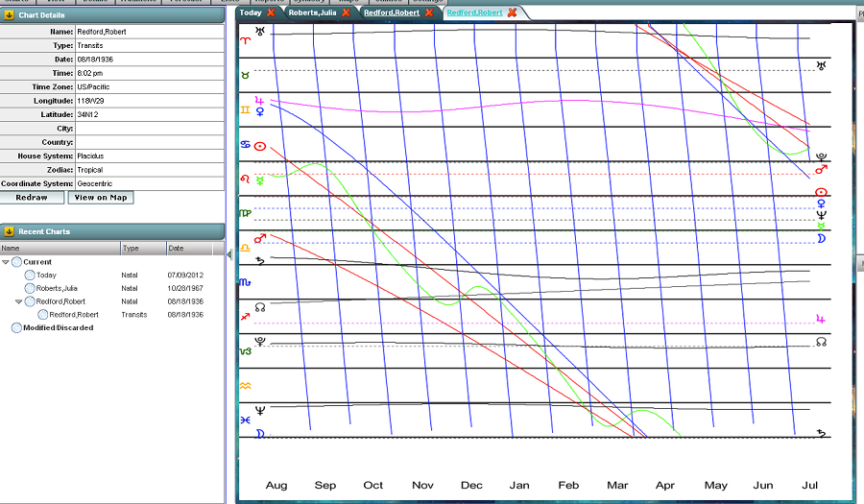Select Redford,Robert Transits chart in tree

click(74, 315)
